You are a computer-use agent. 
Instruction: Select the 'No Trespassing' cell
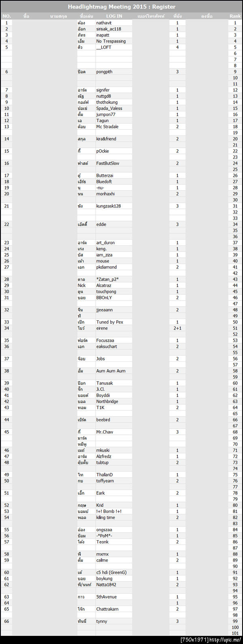111,41
